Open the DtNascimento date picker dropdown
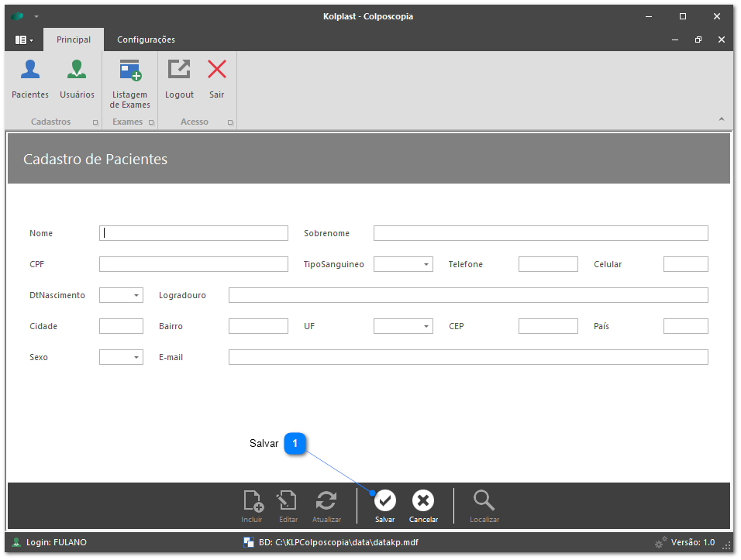Image resolution: width=741 pixels, height=560 pixels. pyautogui.click(x=136, y=296)
